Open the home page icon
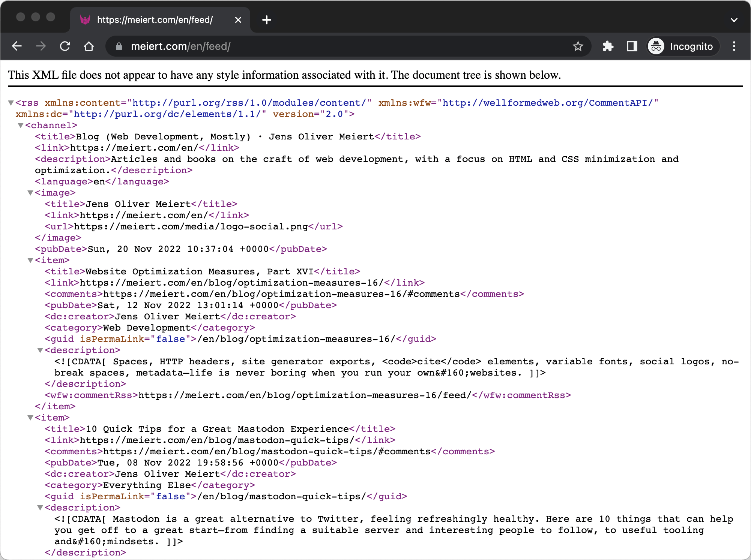751x560 pixels. point(89,46)
